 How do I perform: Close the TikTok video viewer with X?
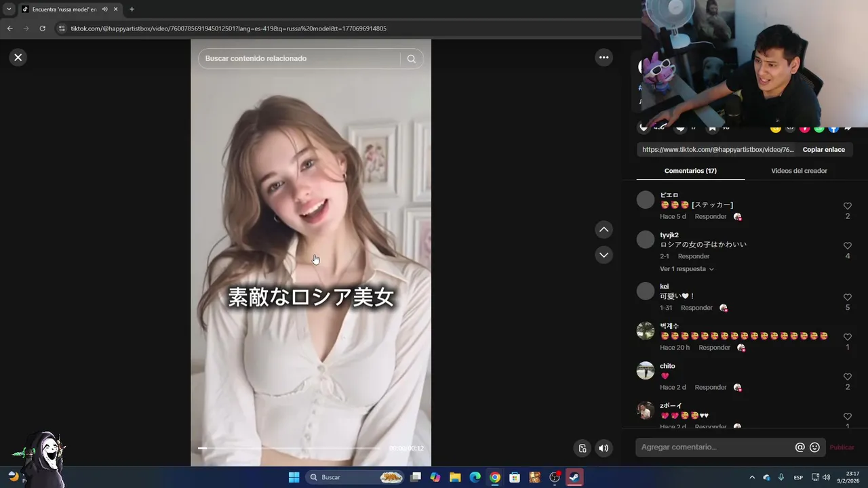[x=18, y=58]
